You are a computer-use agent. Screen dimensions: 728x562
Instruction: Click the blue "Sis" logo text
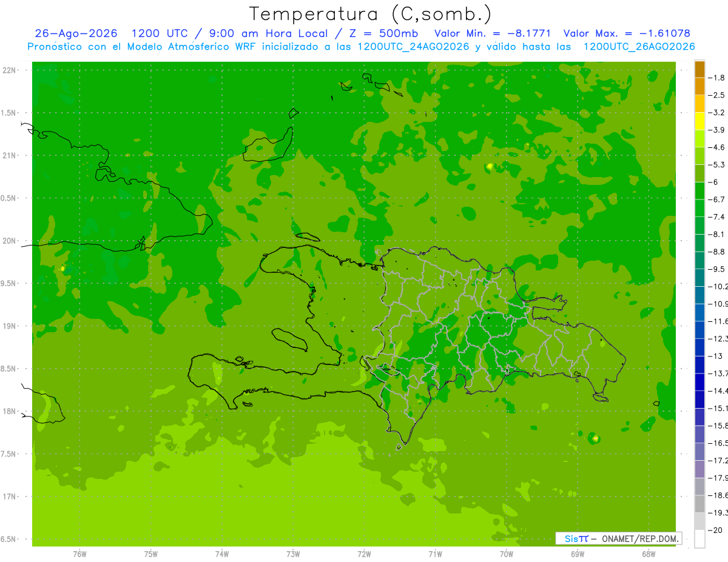[x=571, y=538]
